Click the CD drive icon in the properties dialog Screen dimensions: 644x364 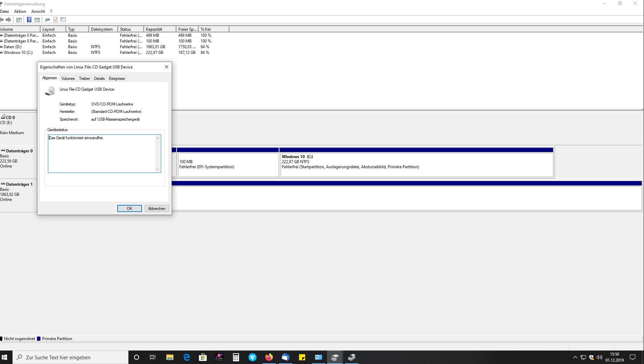coord(50,91)
